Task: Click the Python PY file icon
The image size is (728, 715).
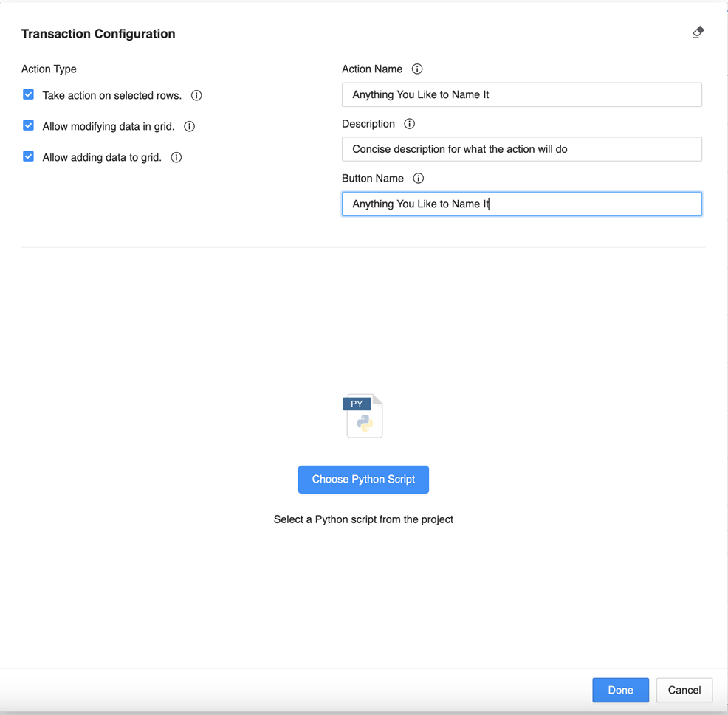Action: (364, 416)
